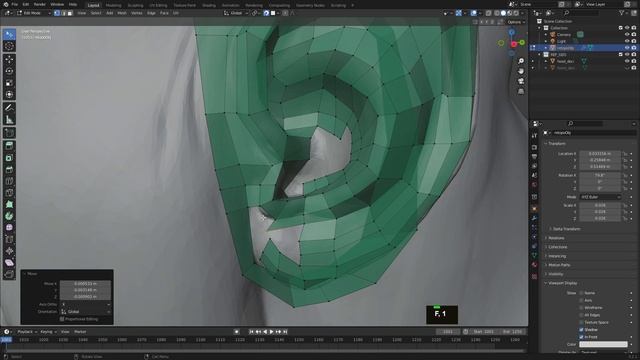Open the File menu
Viewport: 640px width, 360px height.
coord(15,4)
